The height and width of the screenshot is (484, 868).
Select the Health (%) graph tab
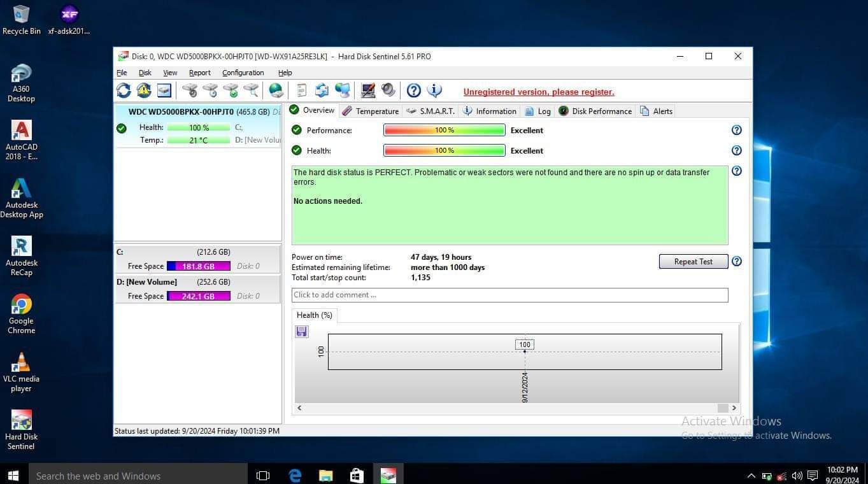click(x=315, y=315)
